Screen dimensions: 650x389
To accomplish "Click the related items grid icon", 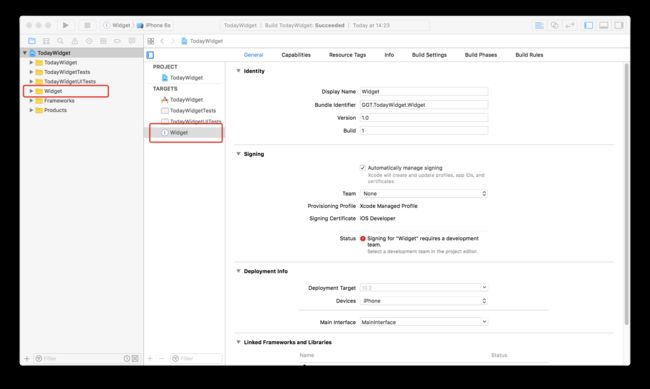I will (x=151, y=41).
